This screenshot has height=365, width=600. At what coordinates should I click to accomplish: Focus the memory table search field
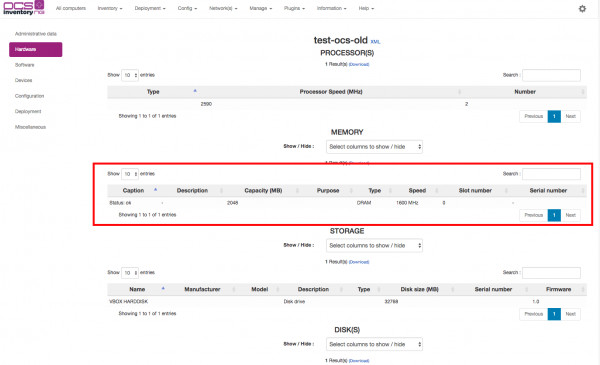click(551, 174)
